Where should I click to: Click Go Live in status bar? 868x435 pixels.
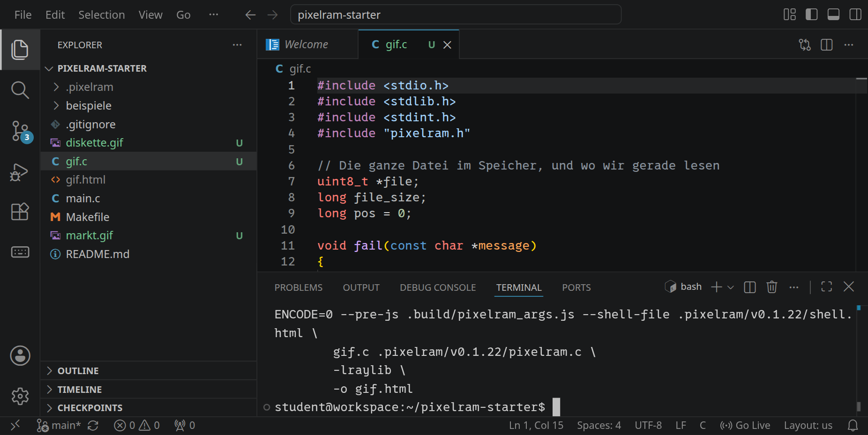pyautogui.click(x=745, y=426)
